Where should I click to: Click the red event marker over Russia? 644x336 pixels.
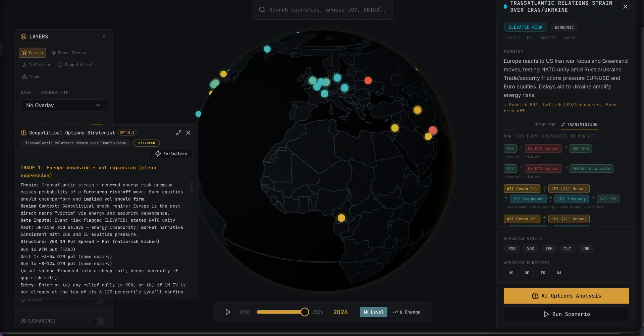(x=368, y=80)
